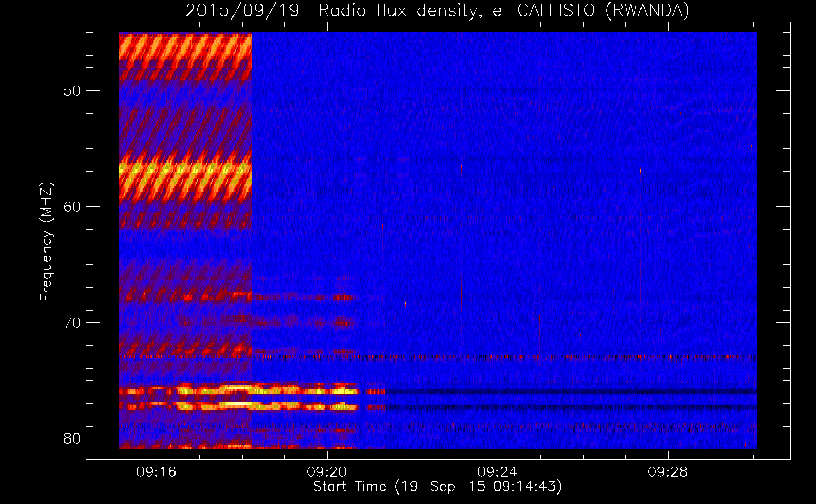Select the 09:28 time tick label

[668, 472]
